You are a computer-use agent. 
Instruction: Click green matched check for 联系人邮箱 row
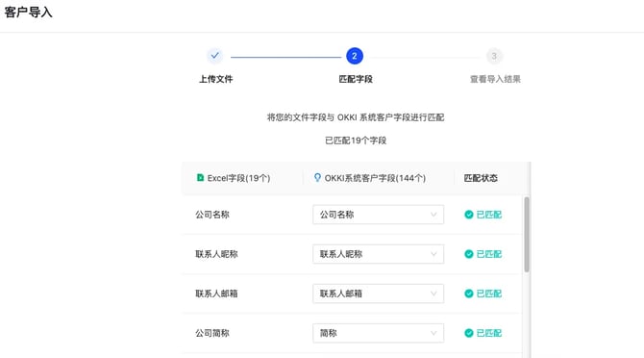[x=469, y=294]
